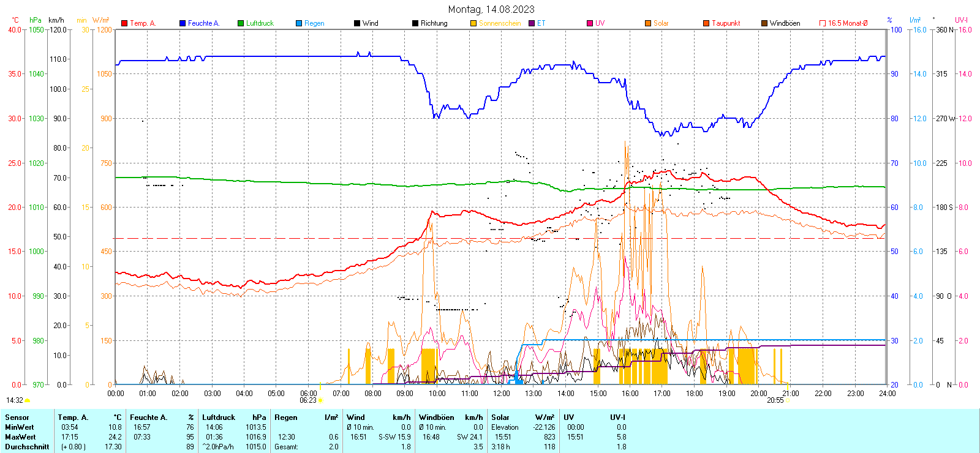
Task: Click the Solar legend label
Action: click(x=661, y=23)
